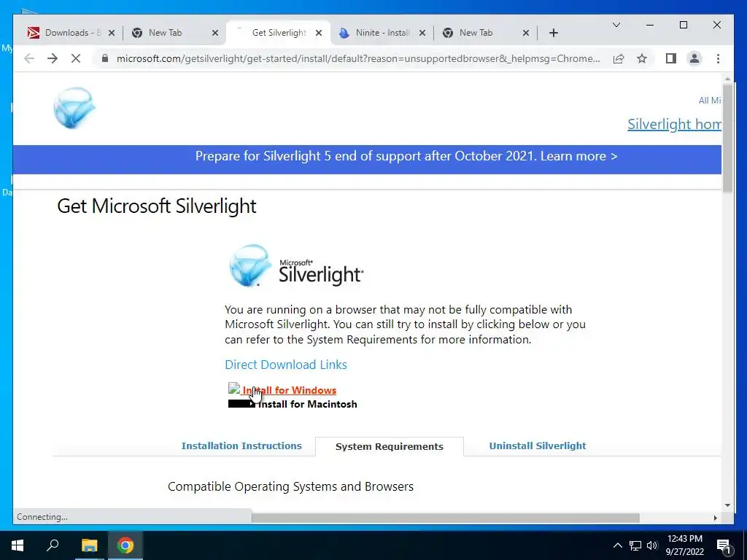
Task: Open the tab search chevron
Action: 616,25
